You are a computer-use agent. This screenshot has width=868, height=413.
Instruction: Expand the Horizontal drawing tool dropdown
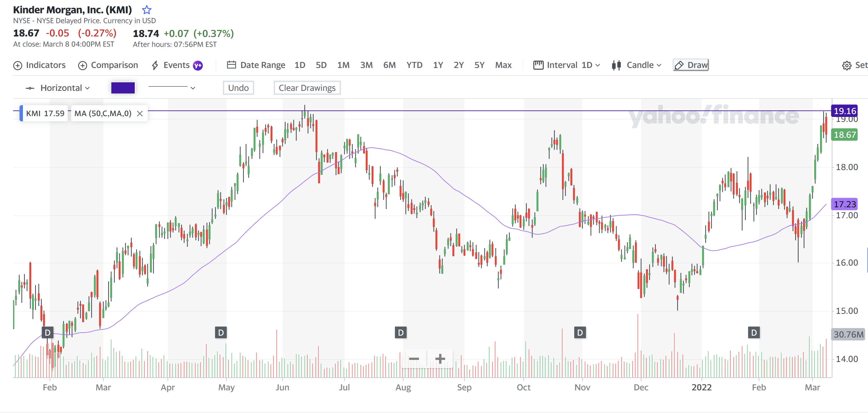(58, 88)
